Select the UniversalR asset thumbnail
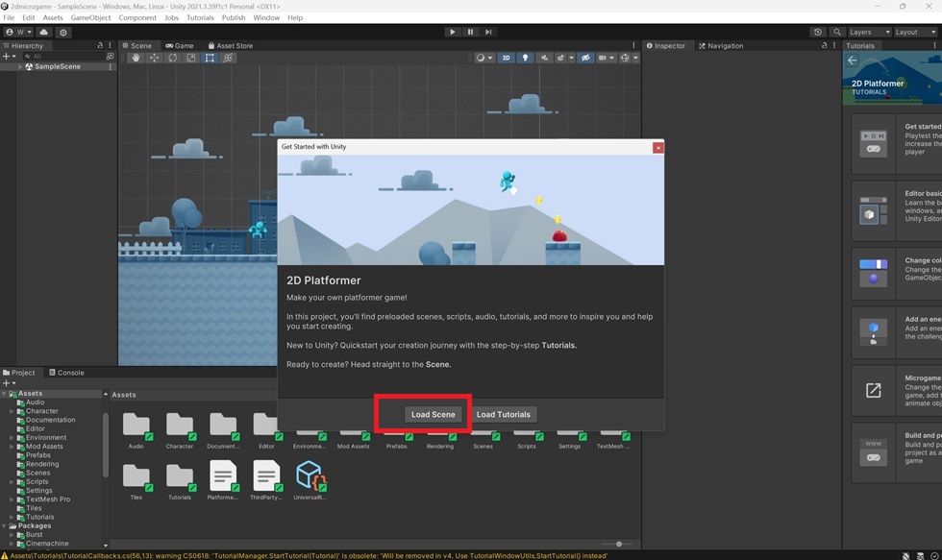The height and width of the screenshot is (560, 942). coord(310,480)
